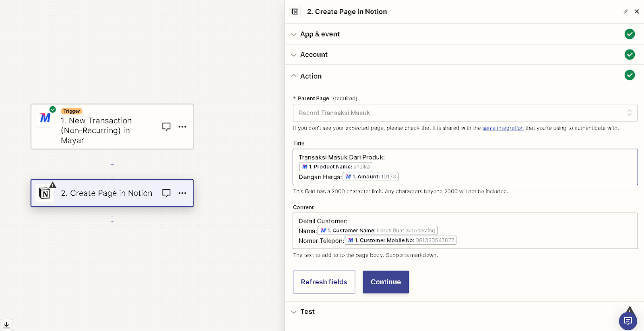Click the export download icon at bottom-left
The image size is (644, 331).
click(6, 325)
